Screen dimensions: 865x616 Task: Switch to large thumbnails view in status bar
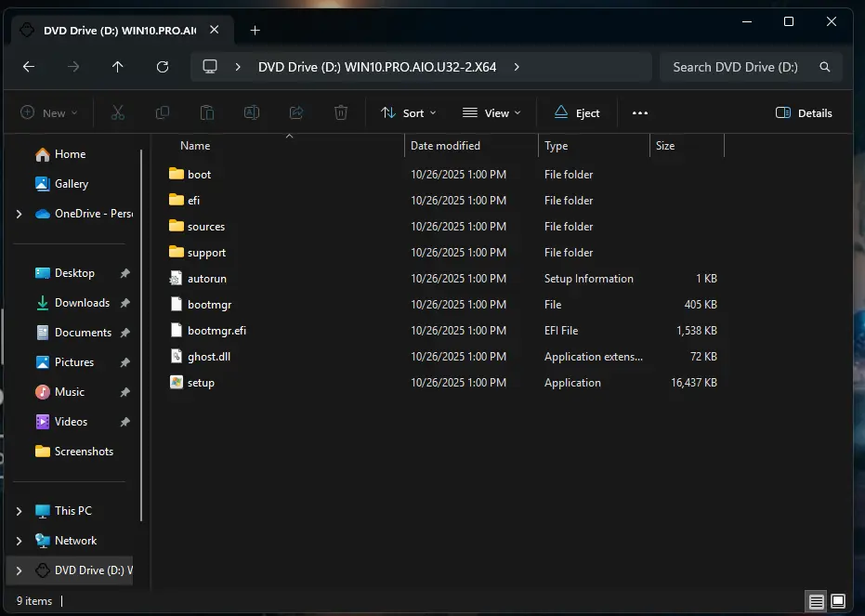click(x=838, y=601)
